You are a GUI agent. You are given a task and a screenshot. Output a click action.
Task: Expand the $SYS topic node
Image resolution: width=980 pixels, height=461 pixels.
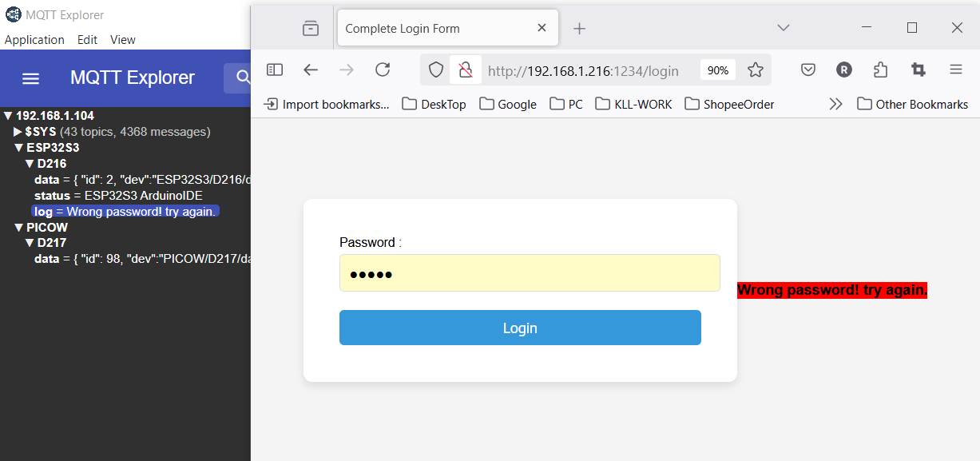[18, 132]
